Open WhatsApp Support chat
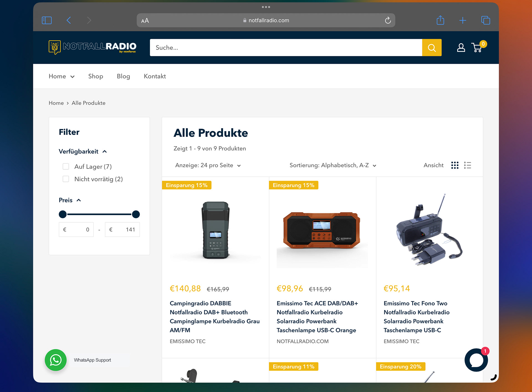 coord(56,360)
